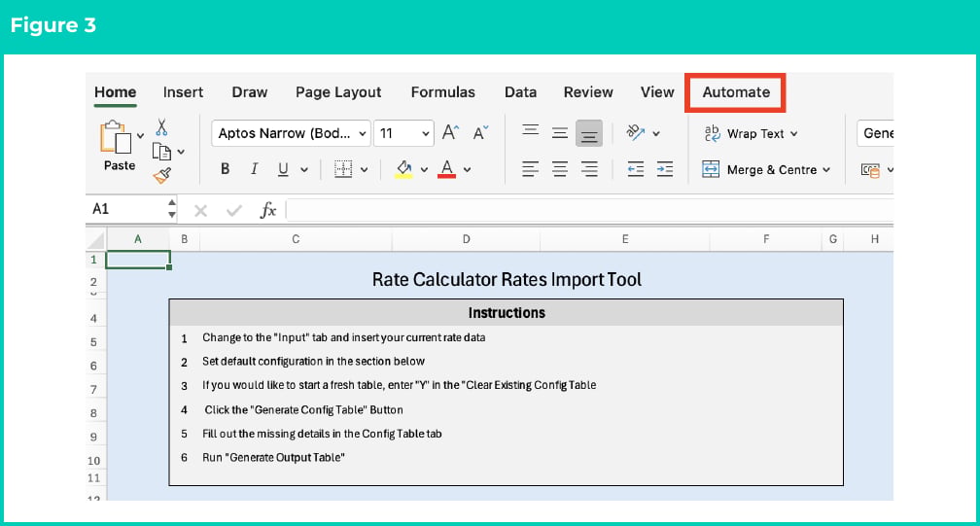Image resolution: width=980 pixels, height=526 pixels.
Task: Click the Wrap Text button
Action: coord(744,133)
